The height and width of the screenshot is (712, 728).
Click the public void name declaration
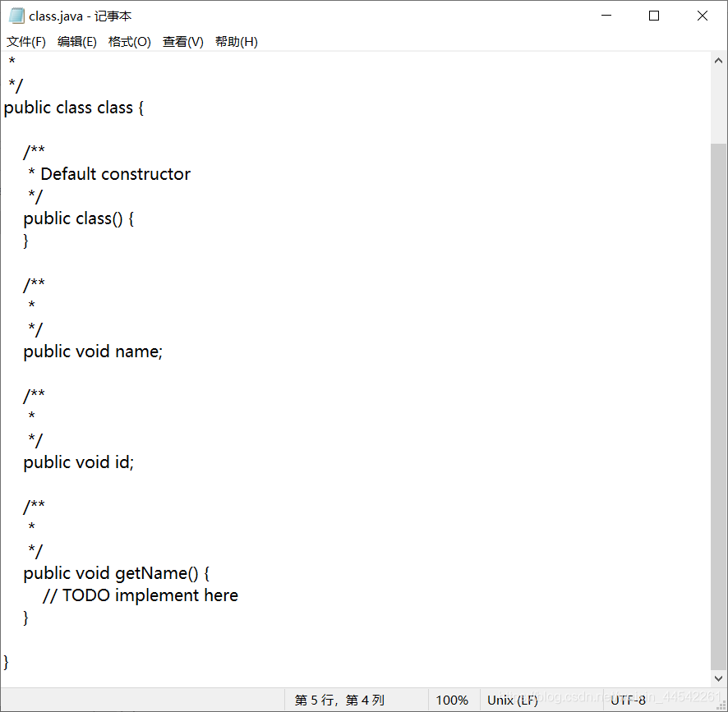(92, 351)
